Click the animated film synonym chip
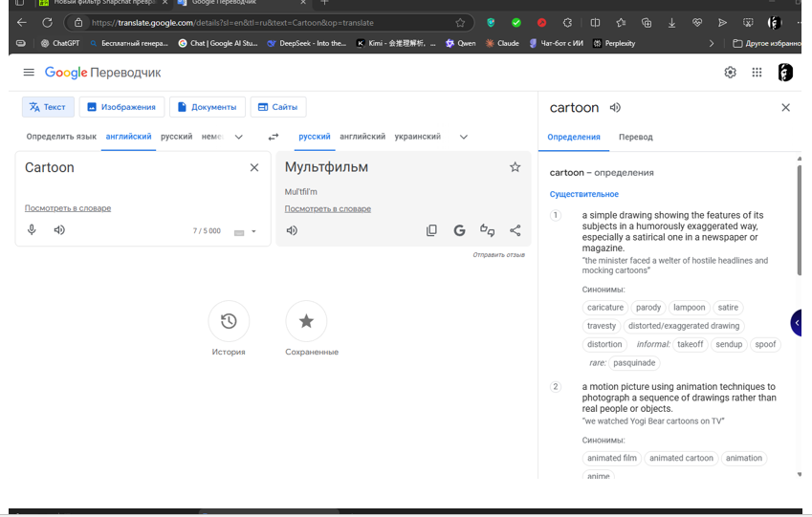The image size is (812, 517). point(611,458)
